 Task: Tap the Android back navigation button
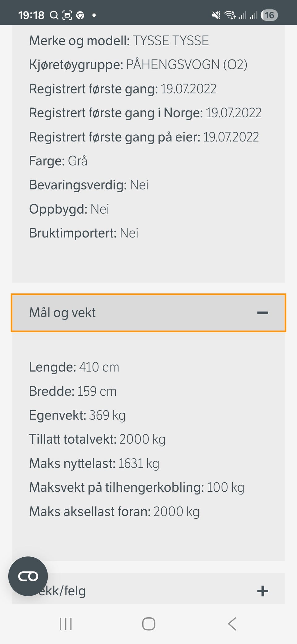coord(232,624)
